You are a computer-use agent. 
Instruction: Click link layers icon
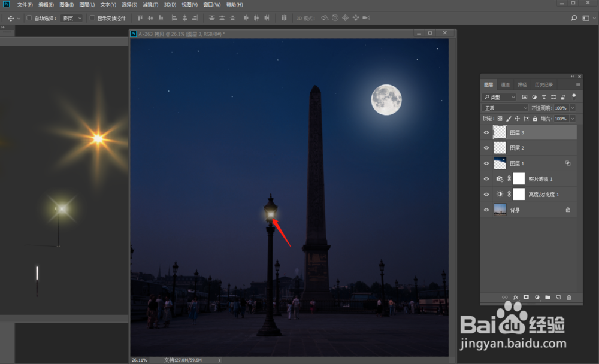(x=504, y=297)
